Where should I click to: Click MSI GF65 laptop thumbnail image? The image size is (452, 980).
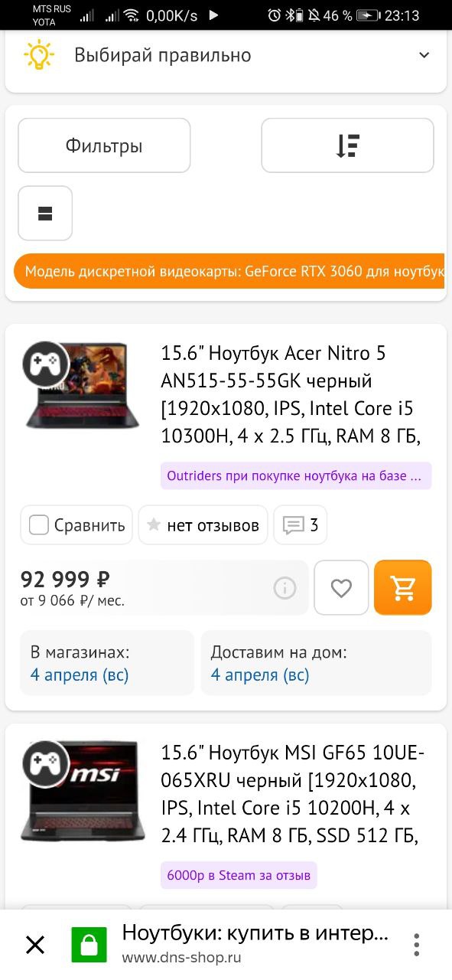pos(82,792)
